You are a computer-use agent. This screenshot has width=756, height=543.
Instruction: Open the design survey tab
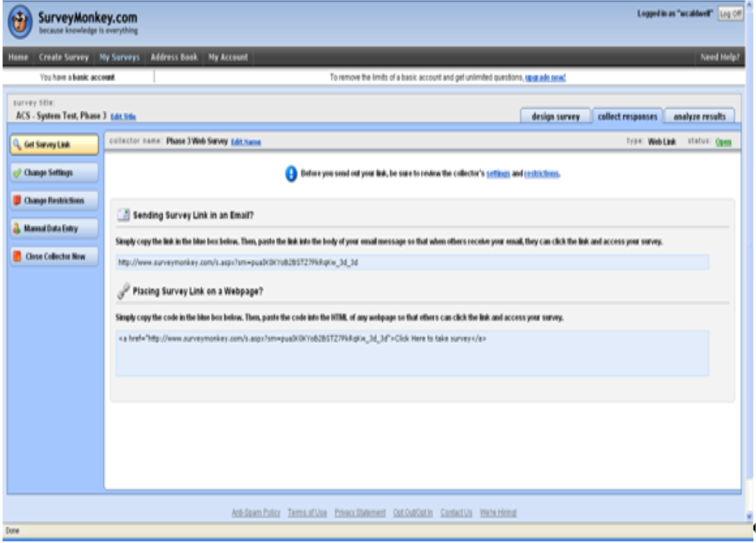click(x=555, y=117)
